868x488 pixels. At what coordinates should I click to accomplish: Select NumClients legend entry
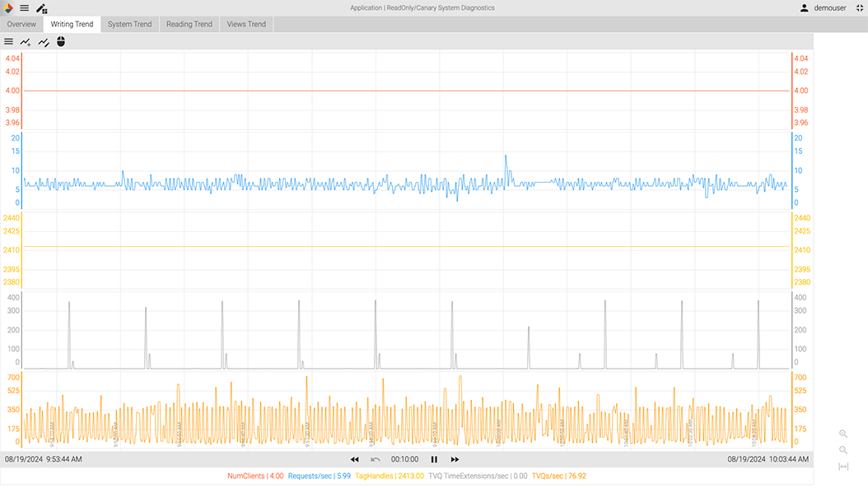[255, 476]
